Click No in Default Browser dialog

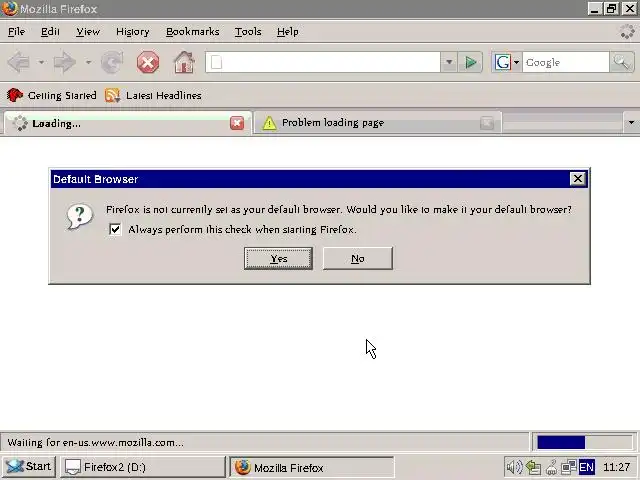click(x=358, y=258)
